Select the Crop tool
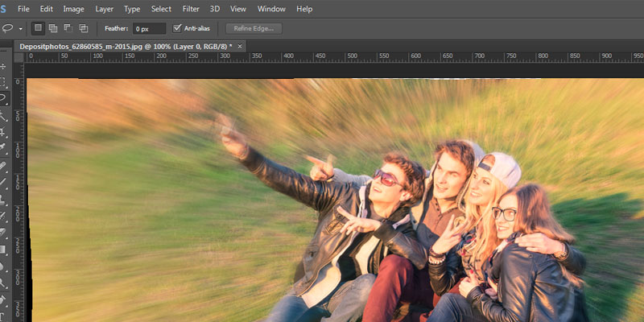This screenshot has width=644, height=322. 3,132
